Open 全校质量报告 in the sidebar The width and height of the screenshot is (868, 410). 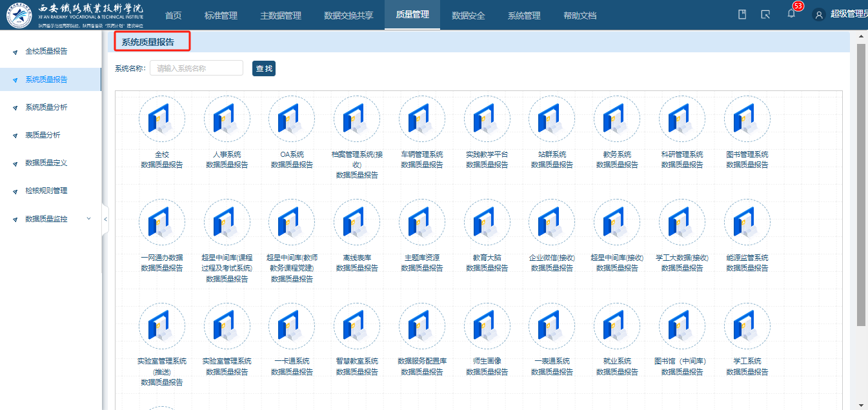(x=46, y=51)
